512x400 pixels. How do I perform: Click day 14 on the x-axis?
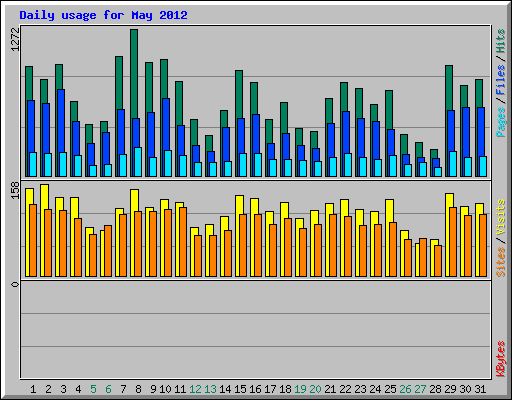click(225, 389)
